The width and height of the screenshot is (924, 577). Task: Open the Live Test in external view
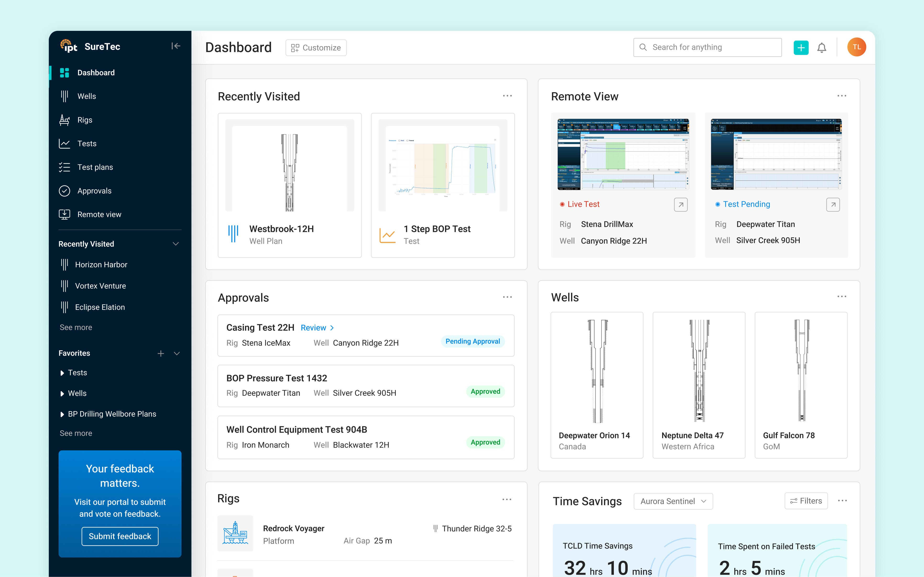(681, 205)
